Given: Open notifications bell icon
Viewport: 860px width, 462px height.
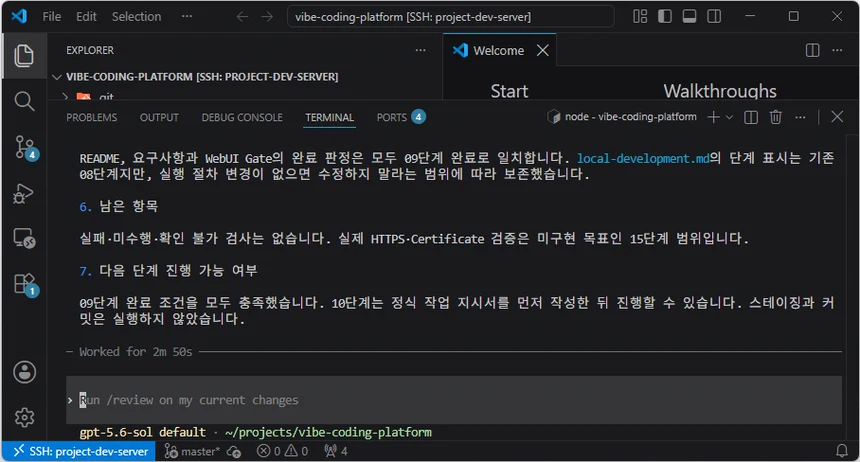Looking at the screenshot, I should coord(841,452).
